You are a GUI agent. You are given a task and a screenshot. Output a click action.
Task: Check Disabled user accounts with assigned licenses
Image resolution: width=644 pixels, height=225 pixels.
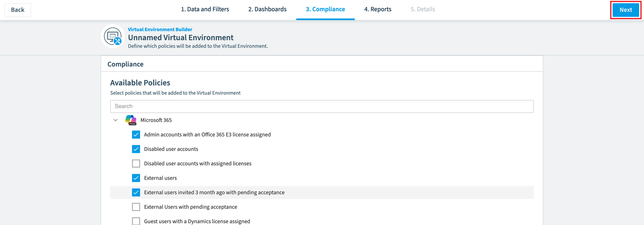click(x=136, y=163)
